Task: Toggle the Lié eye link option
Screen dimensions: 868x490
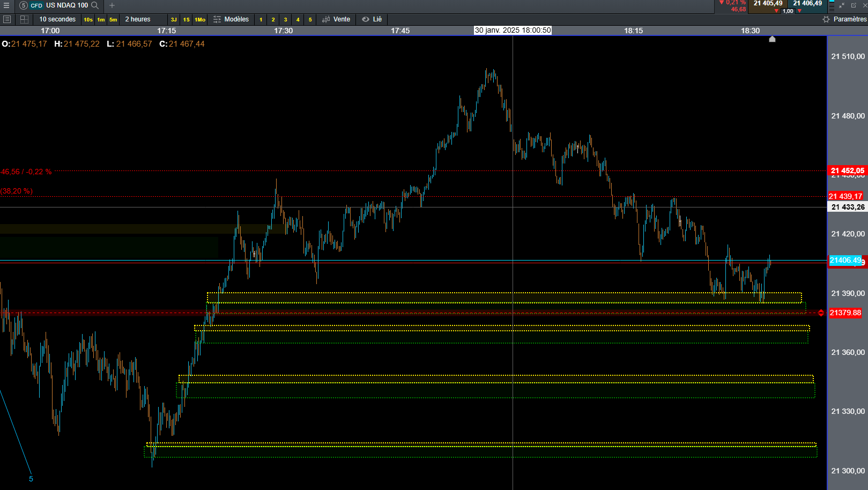Action: tap(372, 19)
